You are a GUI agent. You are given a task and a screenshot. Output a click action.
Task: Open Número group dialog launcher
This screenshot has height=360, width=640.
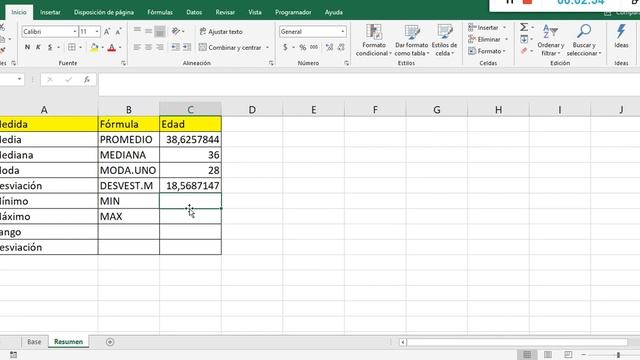pyautogui.click(x=347, y=63)
